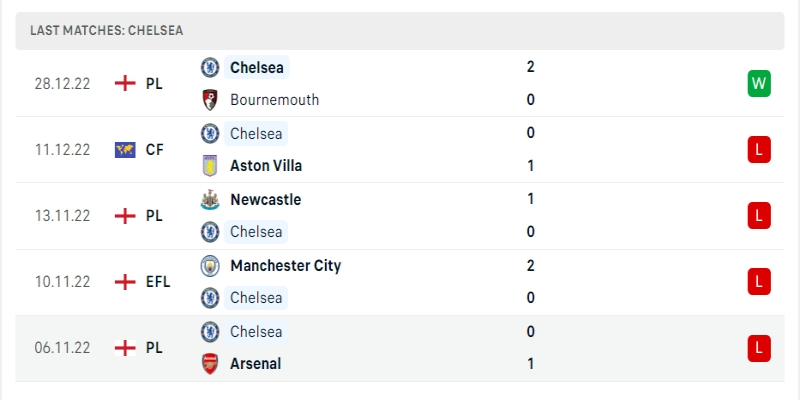
Task: Click the L badge for Manchester City match
Action: click(x=759, y=282)
